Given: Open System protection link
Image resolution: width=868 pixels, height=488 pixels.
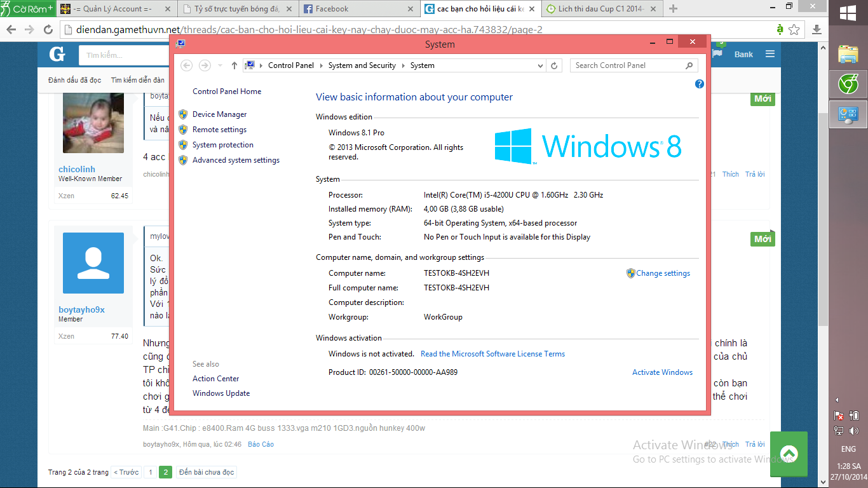Looking at the screenshot, I should [x=223, y=145].
